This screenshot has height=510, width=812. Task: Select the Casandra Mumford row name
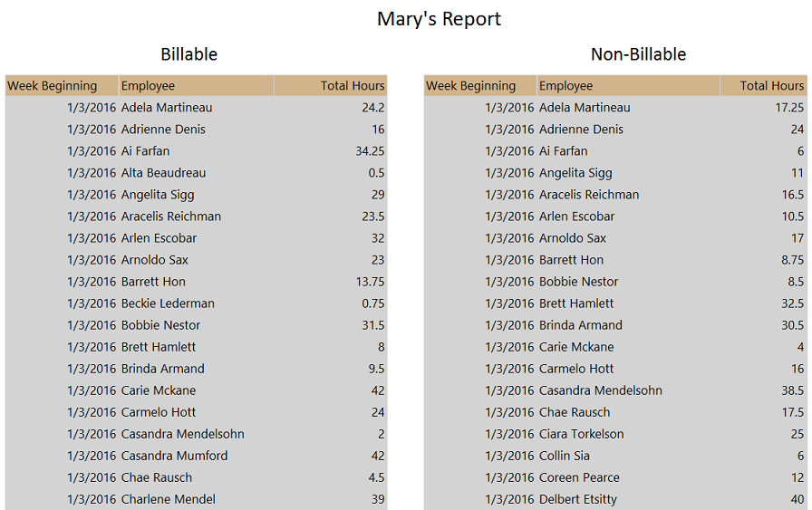tap(174, 456)
